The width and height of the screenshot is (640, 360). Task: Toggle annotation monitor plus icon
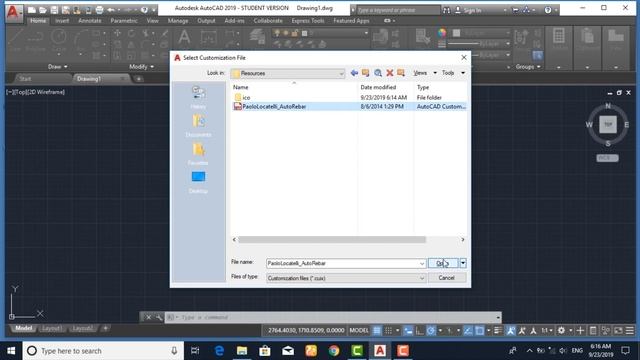coord(580,330)
